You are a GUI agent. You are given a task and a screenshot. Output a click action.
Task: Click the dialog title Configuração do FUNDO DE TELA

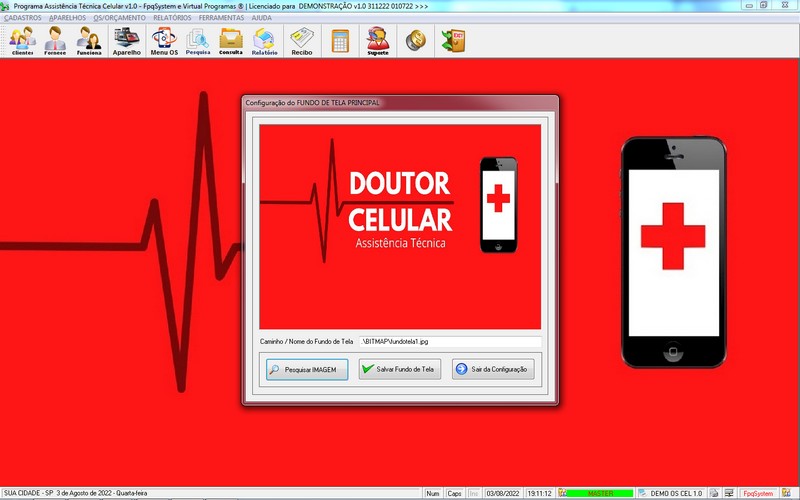coord(312,103)
